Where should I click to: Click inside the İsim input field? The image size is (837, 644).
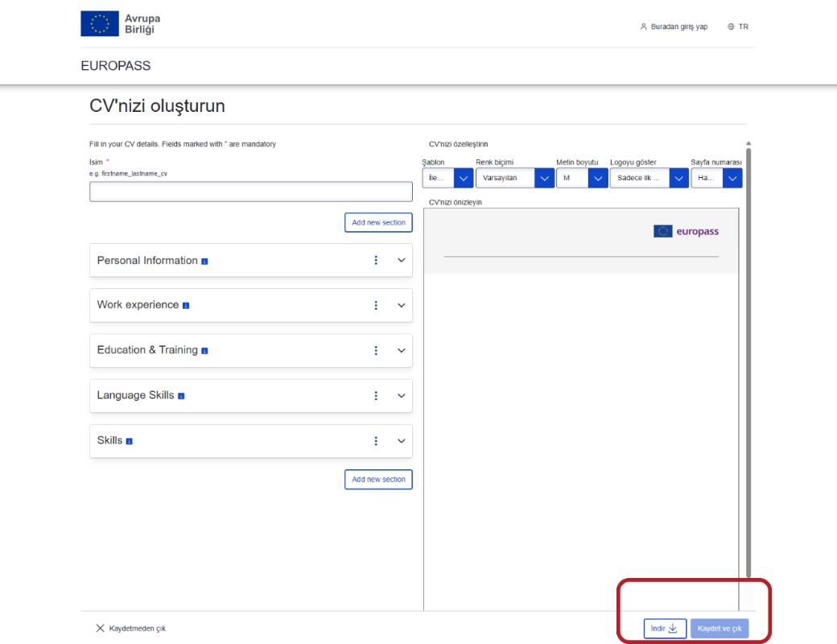click(x=249, y=192)
